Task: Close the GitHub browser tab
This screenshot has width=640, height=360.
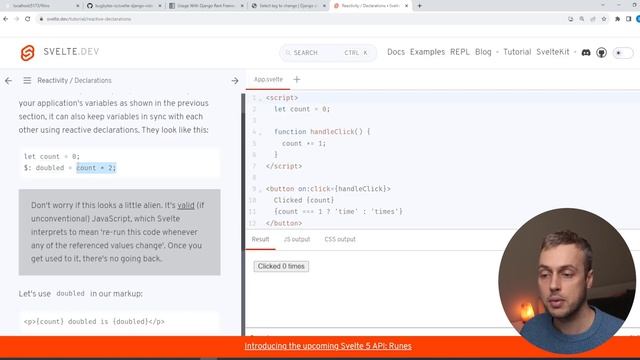Action: click(160, 6)
